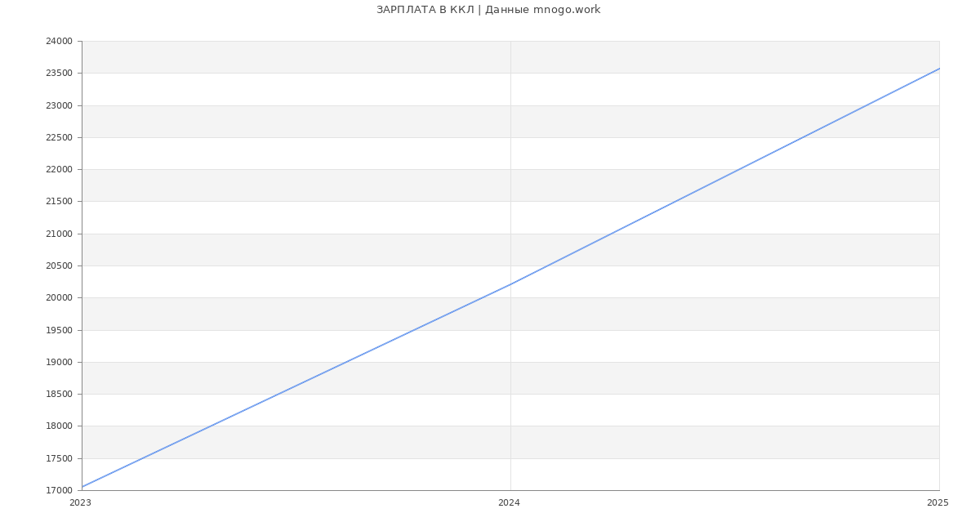Click the blue line's end point at 2025
The image size is (980, 531).
tap(938, 69)
